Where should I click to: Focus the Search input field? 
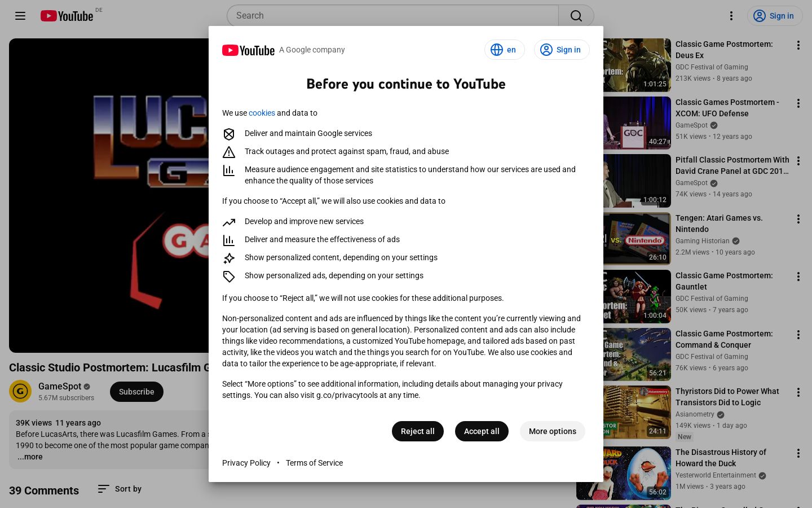[x=392, y=16]
